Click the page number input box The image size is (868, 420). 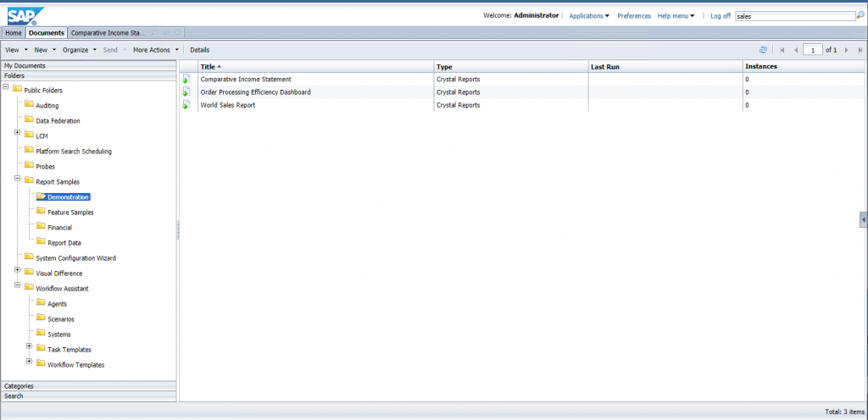coord(813,50)
